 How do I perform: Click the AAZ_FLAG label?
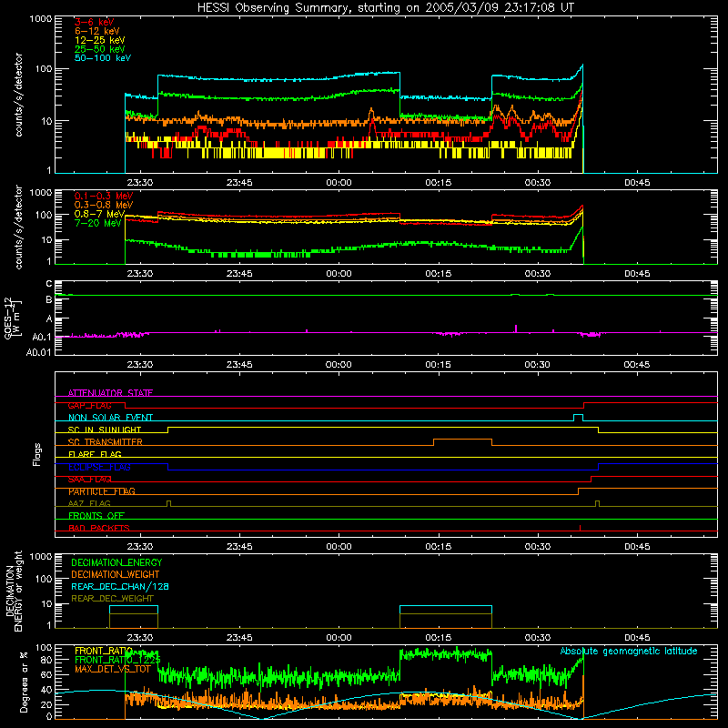[89, 503]
